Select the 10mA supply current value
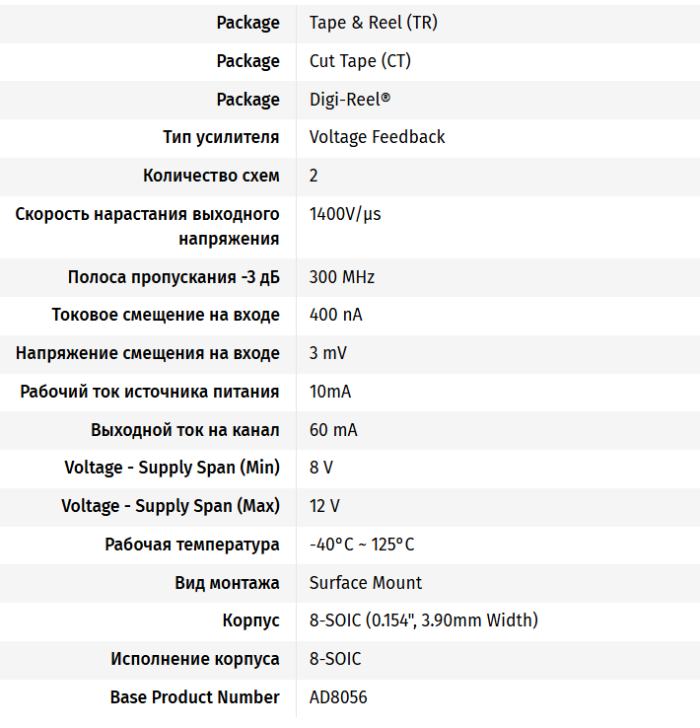The width and height of the screenshot is (700, 728). pyautogui.click(x=329, y=392)
